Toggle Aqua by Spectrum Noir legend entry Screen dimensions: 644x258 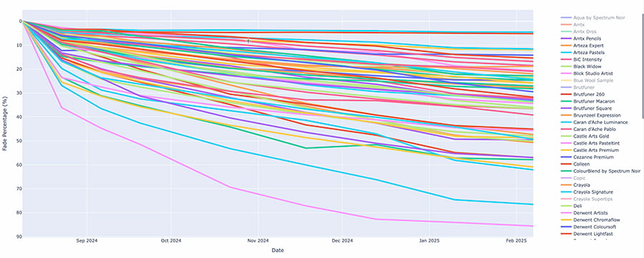pyautogui.click(x=592, y=18)
